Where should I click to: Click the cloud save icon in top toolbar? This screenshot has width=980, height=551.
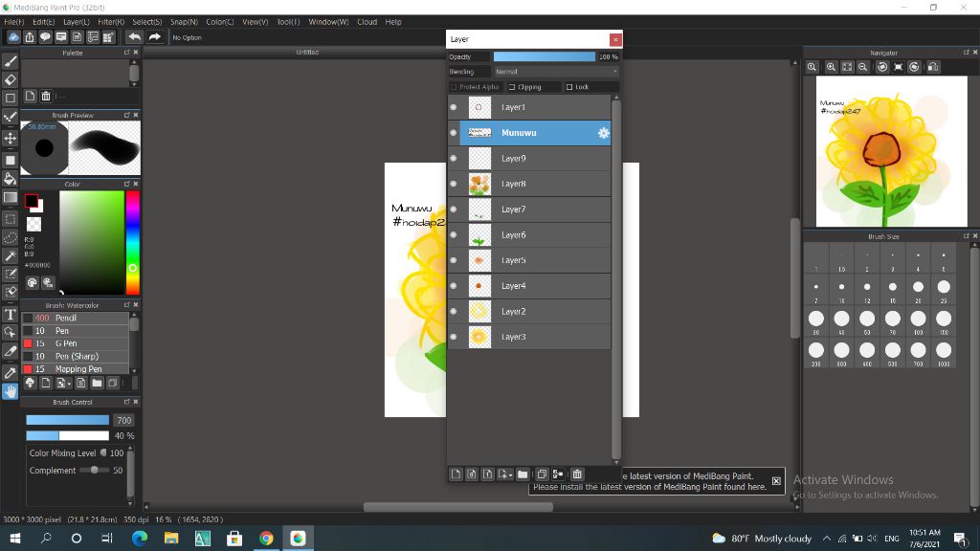[x=13, y=37]
